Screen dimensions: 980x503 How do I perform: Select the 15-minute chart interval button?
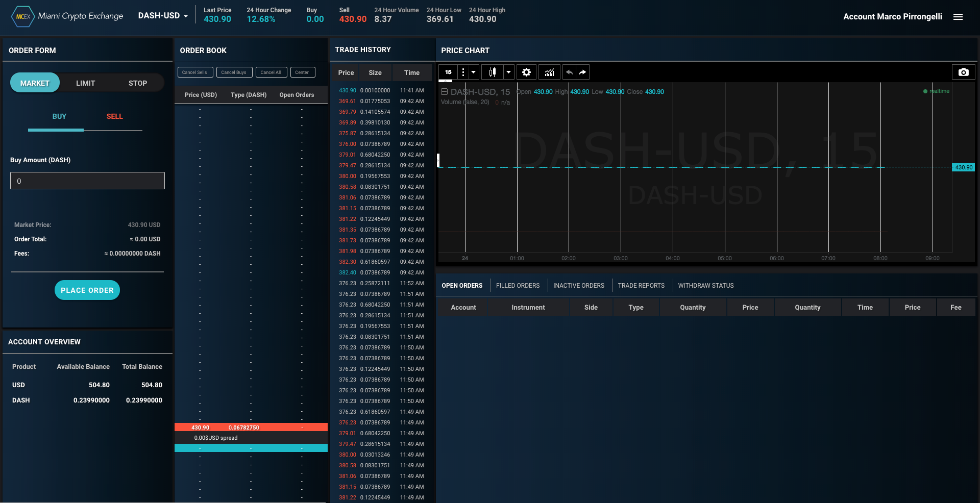point(448,72)
